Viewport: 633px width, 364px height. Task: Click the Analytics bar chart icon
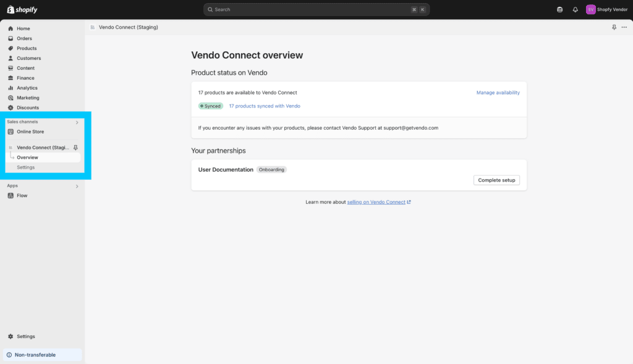coord(11,88)
